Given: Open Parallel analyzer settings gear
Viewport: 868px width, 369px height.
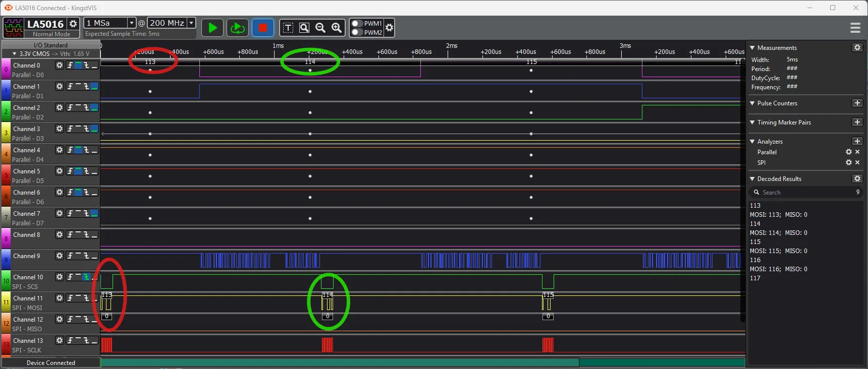Looking at the screenshot, I should (849, 152).
